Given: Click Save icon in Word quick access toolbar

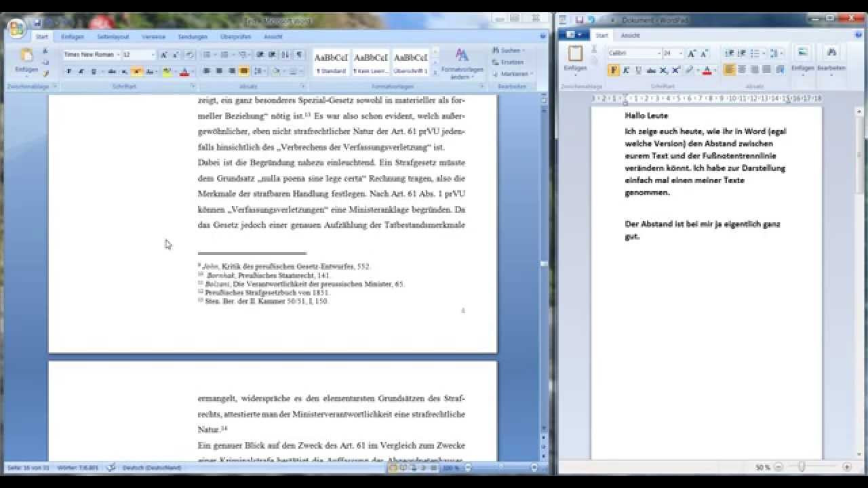Looking at the screenshot, I should pos(38,22).
